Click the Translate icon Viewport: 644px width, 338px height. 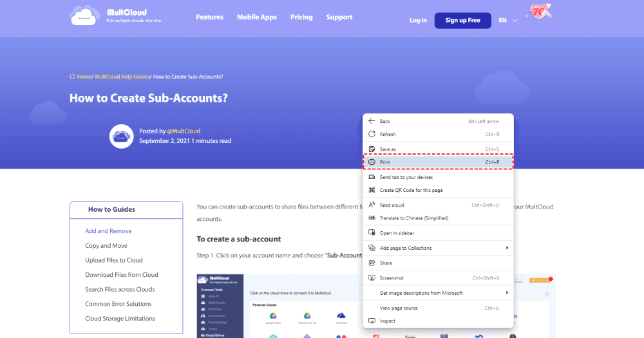pos(372,218)
